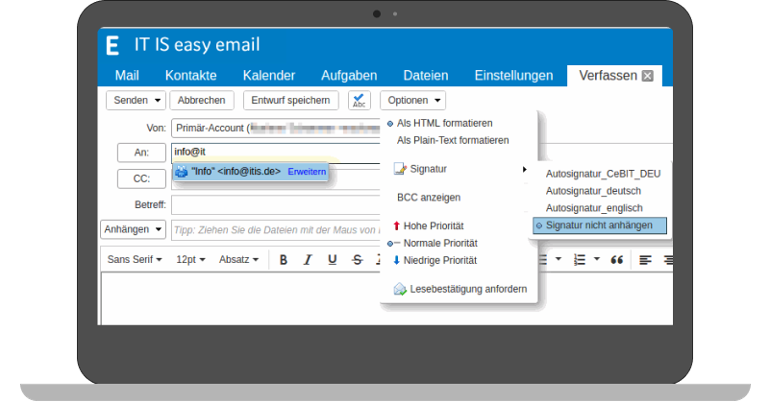Click the CC: button
The height and width of the screenshot is (402, 770).
pyautogui.click(x=141, y=179)
